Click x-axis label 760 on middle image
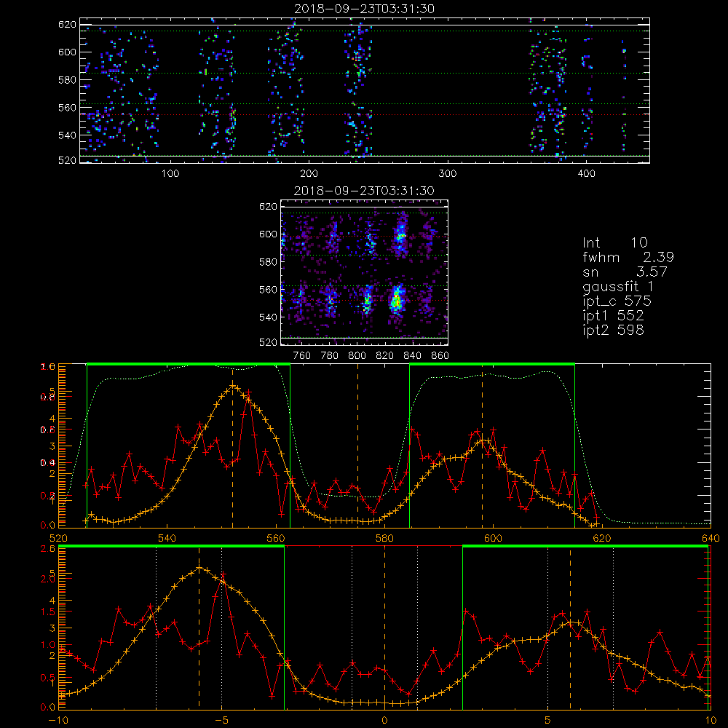The height and width of the screenshot is (728, 728). pos(302,356)
